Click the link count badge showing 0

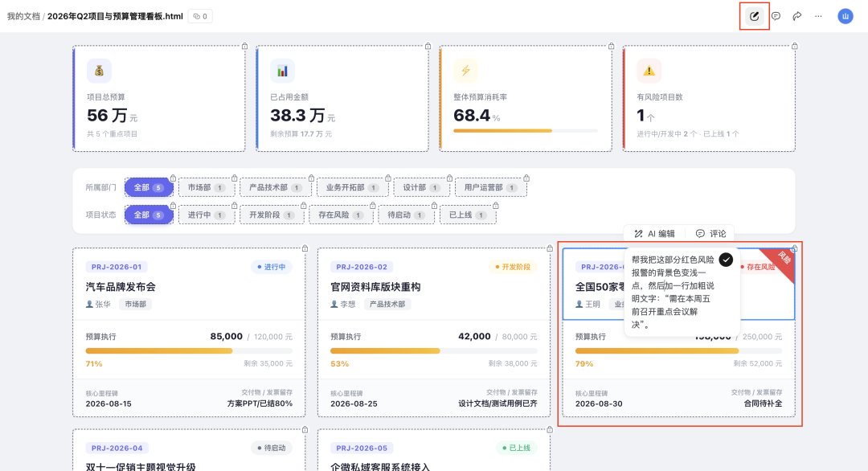click(x=200, y=16)
